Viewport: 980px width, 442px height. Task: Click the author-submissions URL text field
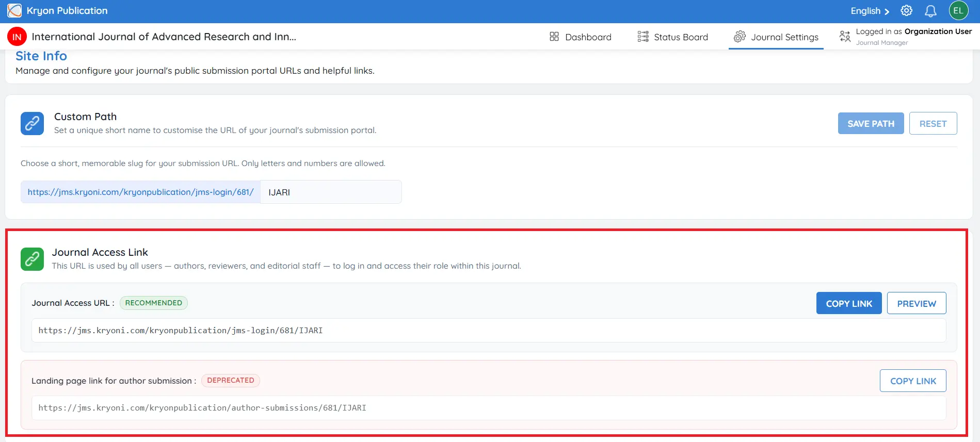coord(489,407)
